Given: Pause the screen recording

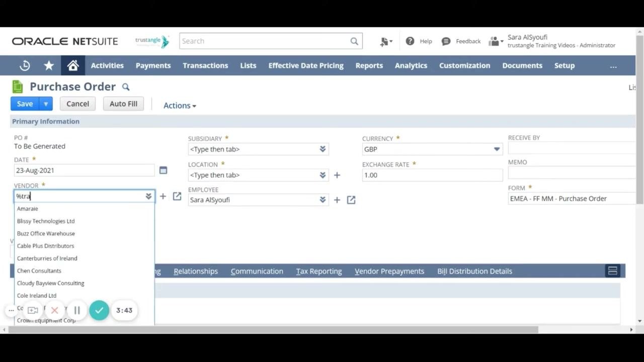Looking at the screenshot, I should pos(77,310).
